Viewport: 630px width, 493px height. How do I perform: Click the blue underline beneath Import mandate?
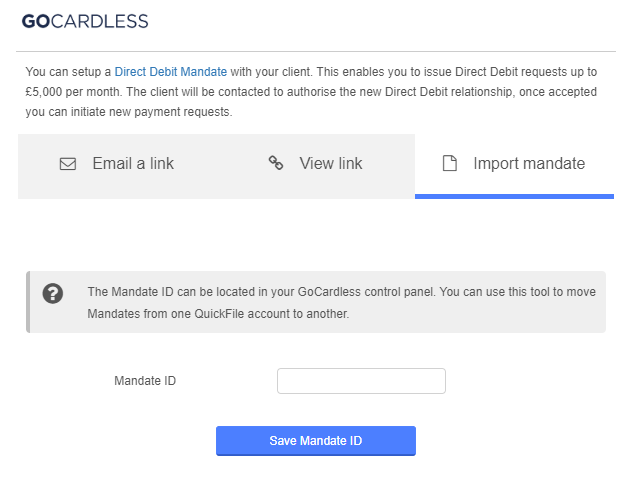click(514, 196)
